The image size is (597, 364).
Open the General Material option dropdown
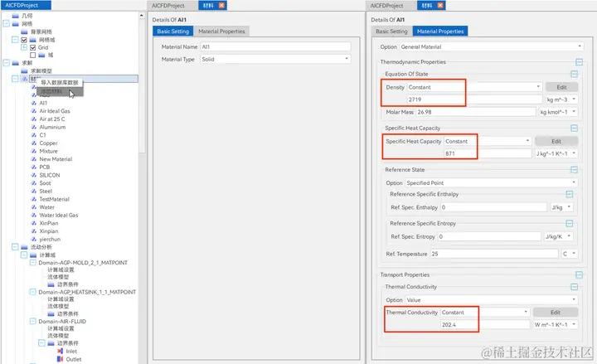491,46
